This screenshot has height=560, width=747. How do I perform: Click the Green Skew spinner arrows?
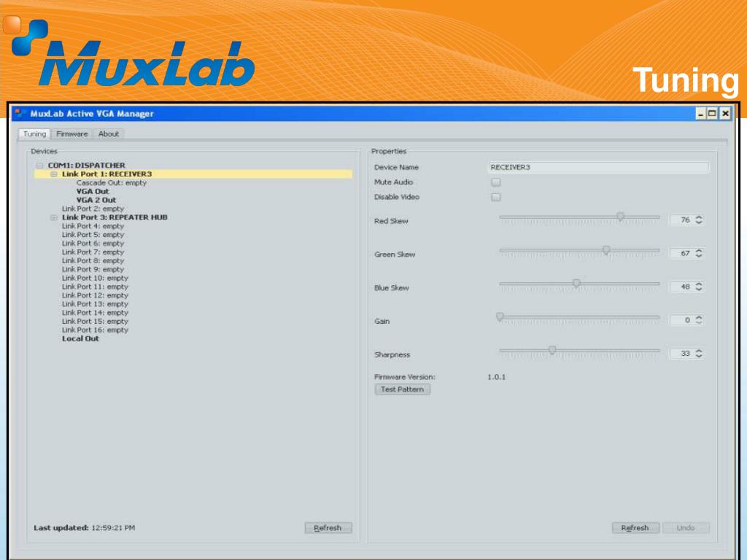click(x=699, y=253)
